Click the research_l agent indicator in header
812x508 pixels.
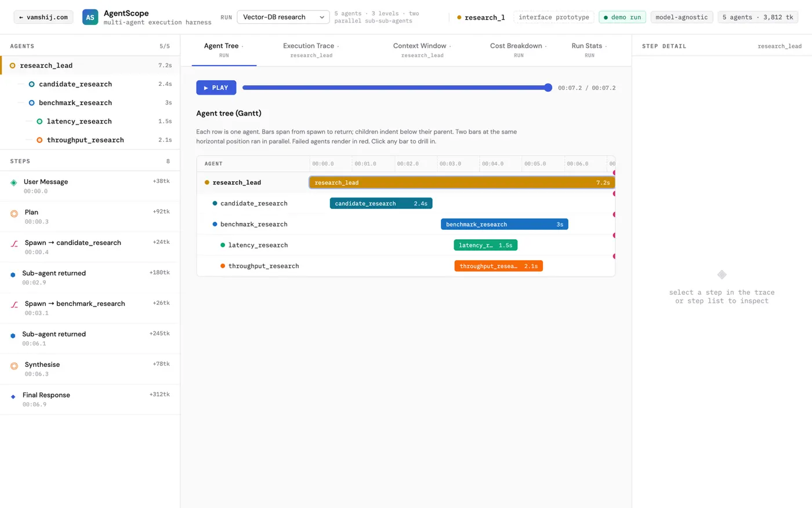coord(481,17)
